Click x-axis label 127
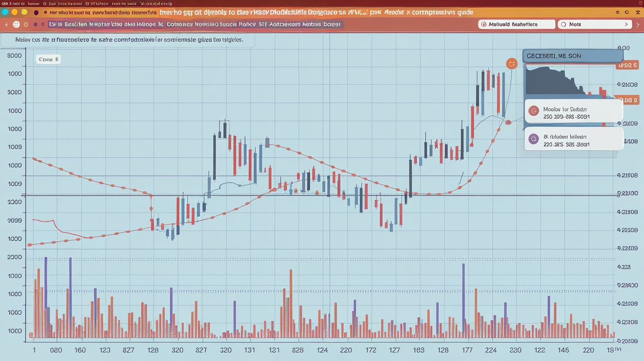The height and width of the screenshot is (361, 644). tap(394, 350)
